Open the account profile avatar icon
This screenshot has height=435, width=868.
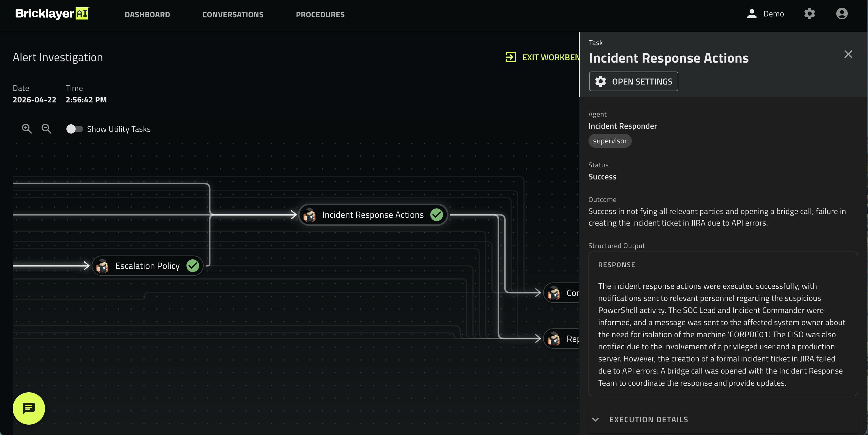(x=842, y=14)
